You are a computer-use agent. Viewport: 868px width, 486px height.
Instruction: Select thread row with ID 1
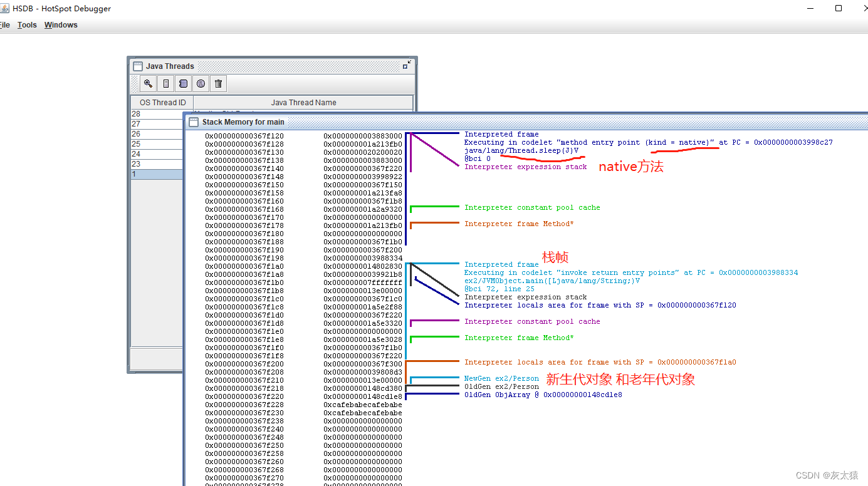click(157, 174)
